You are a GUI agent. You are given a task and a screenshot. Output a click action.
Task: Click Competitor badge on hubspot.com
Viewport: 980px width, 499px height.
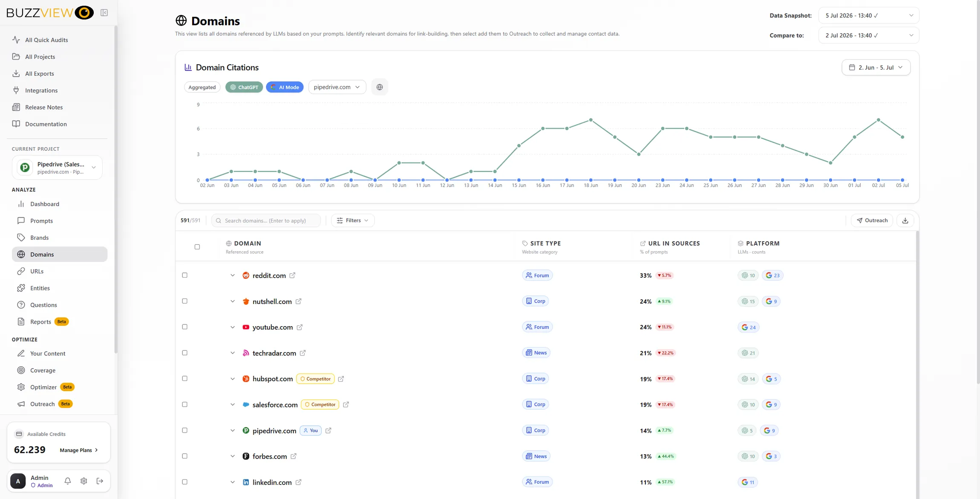315,379
